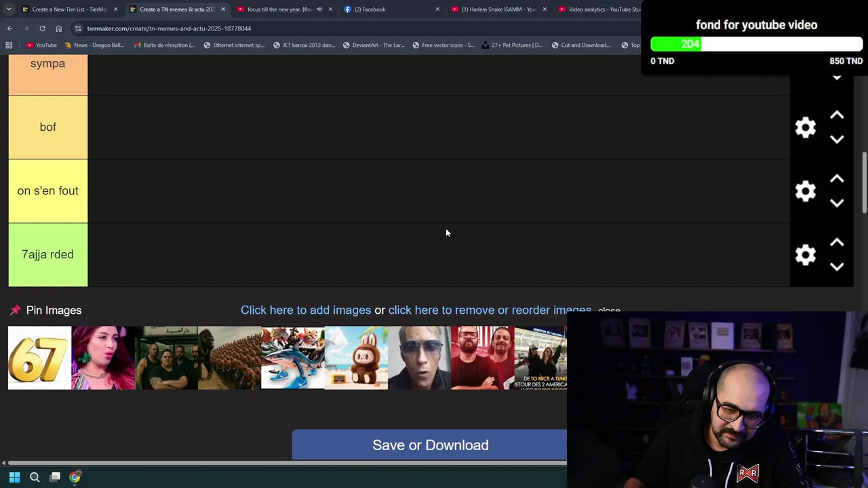Open Boîte de réception Gmail bookmark
Image resolution: width=868 pixels, height=488 pixels.
point(165,45)
